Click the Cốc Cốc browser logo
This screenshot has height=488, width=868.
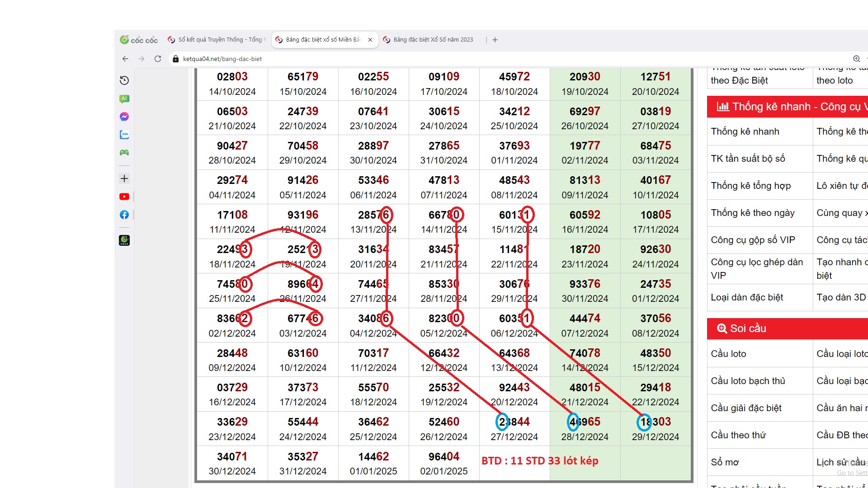click(x=139, y=40)
